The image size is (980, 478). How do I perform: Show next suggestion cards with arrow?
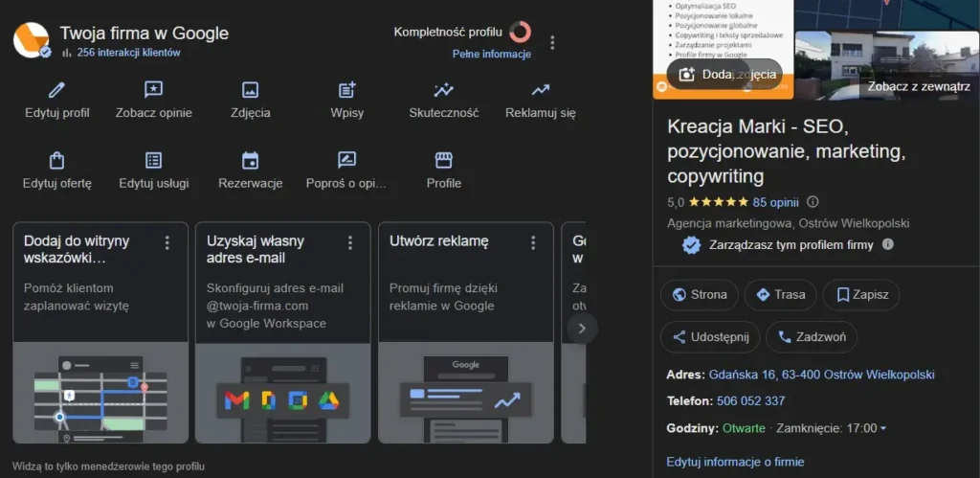tap(582, 328)
